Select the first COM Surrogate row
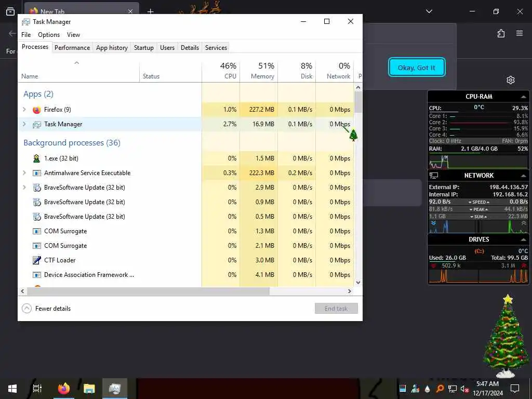The width and height of the screenshot is (532, 399). [186, 231]
